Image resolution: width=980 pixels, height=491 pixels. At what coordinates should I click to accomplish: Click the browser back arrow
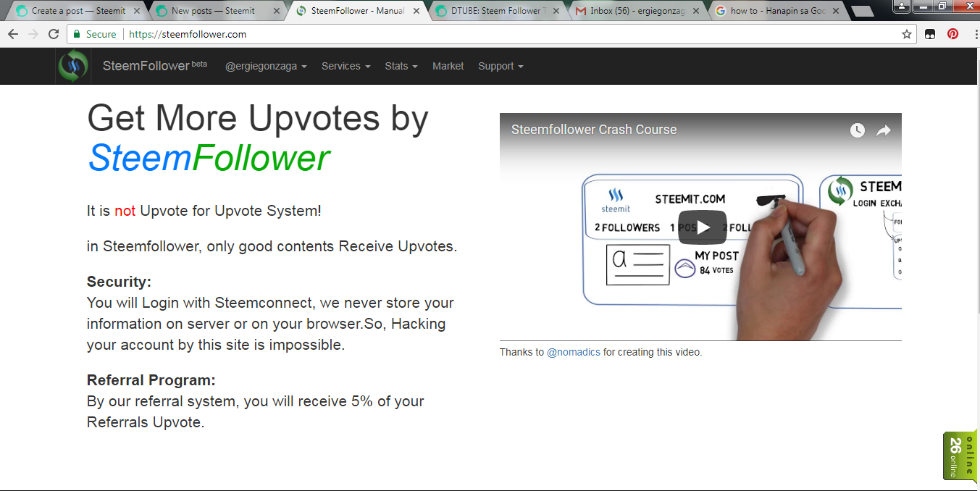pos(14,34)
